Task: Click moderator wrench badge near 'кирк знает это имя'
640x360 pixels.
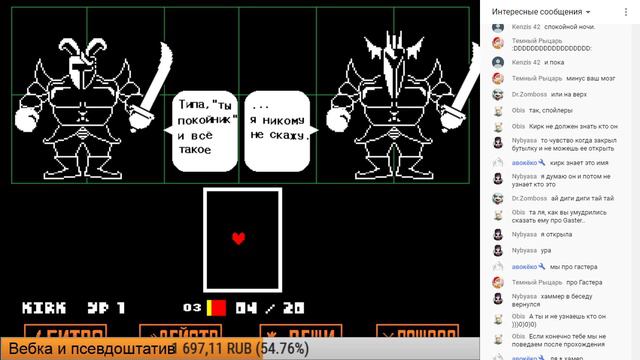Action: (x=542, y=162)
